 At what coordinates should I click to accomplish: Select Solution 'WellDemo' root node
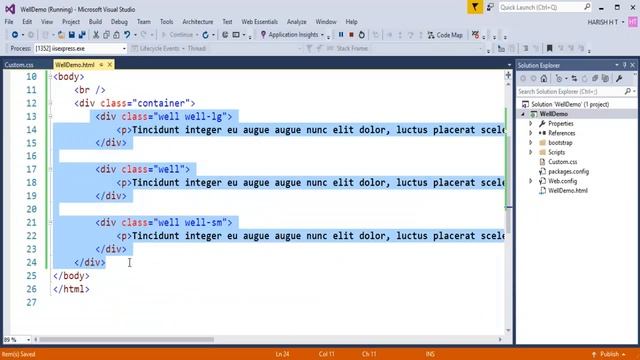click(570, 104)
